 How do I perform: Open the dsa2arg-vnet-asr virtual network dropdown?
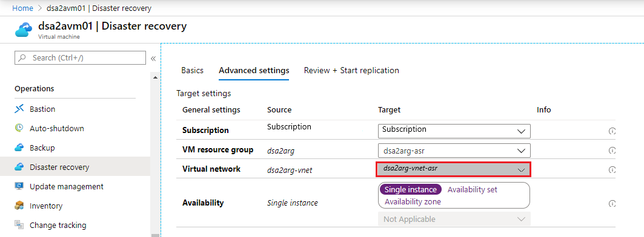[x=453, y=169]
